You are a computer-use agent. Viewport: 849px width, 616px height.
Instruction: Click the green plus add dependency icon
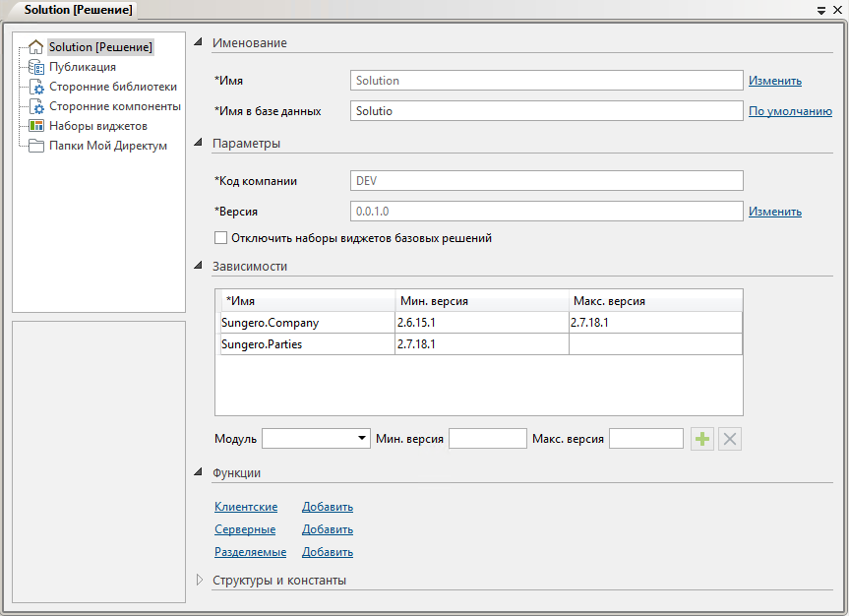pyautogui.click(x=701, y=439)
